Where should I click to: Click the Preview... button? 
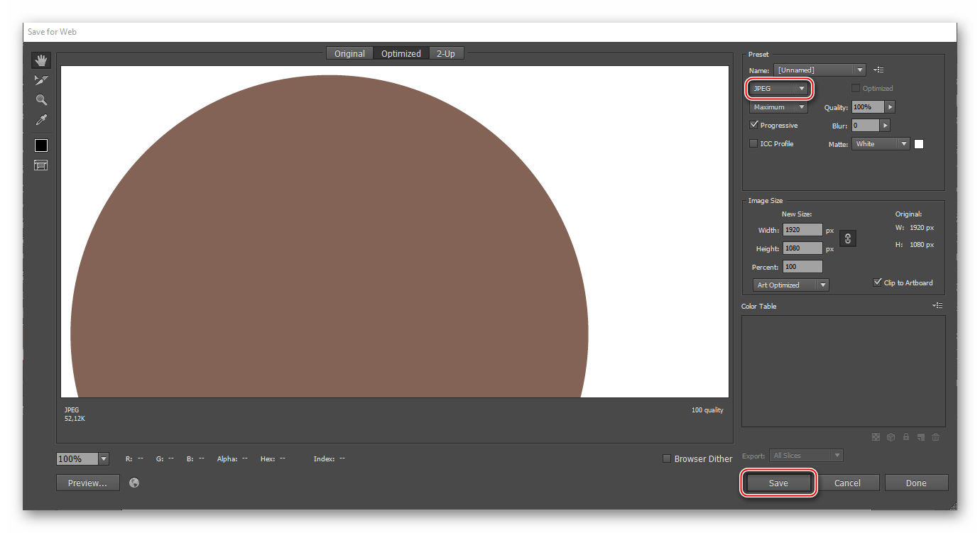(x=88, y=483)
